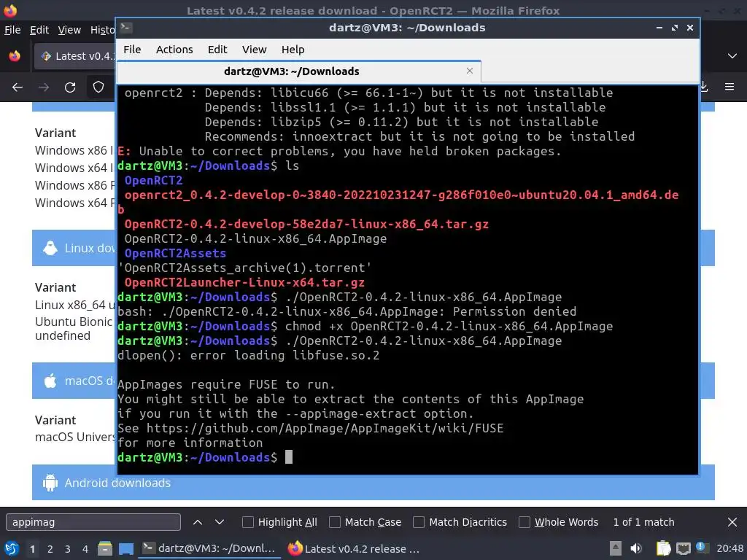The image size is (747, 560).
Task: Click the Firefox logo beside the tab strip
Action: click(x=15, y=56)
